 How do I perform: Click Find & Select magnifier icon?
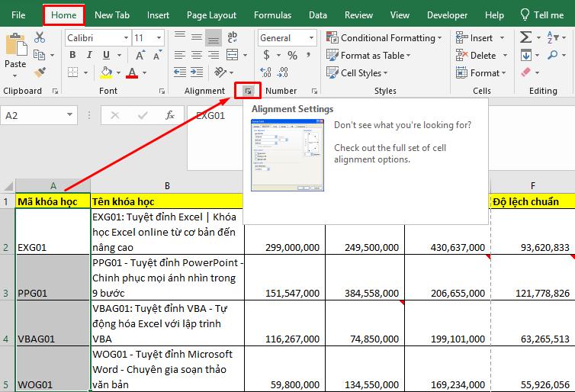(x=552, y=55)
